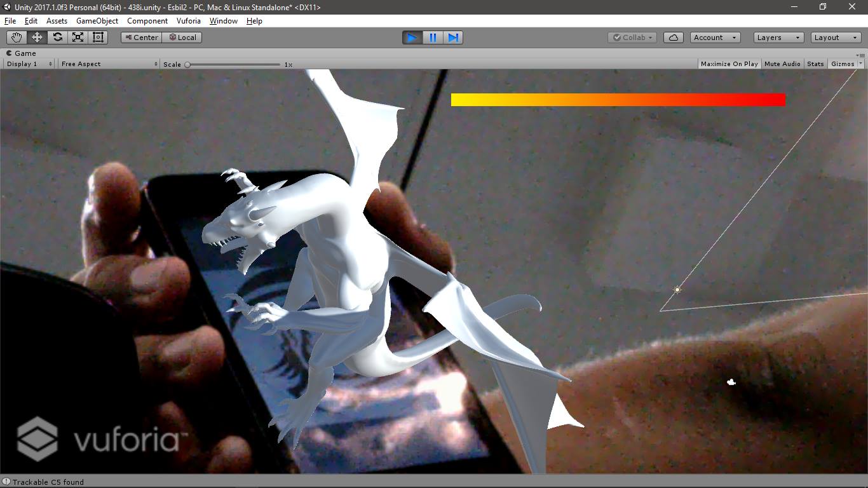Open the Component menu
Screen dimensions: 868x488
click(x=147, y=21)
